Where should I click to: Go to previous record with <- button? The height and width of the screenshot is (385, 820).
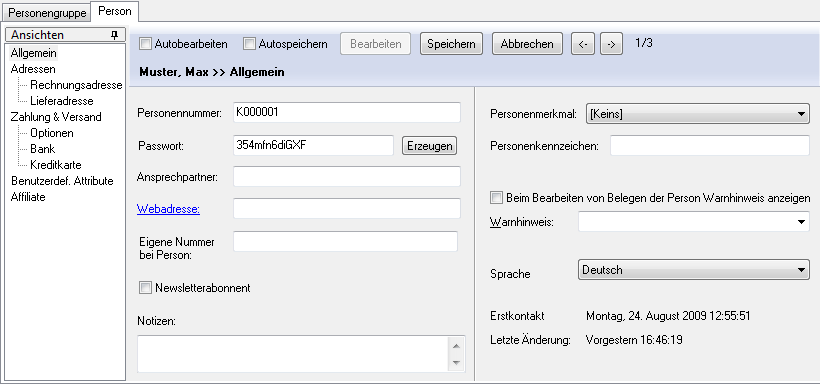[x=583, y=44]
